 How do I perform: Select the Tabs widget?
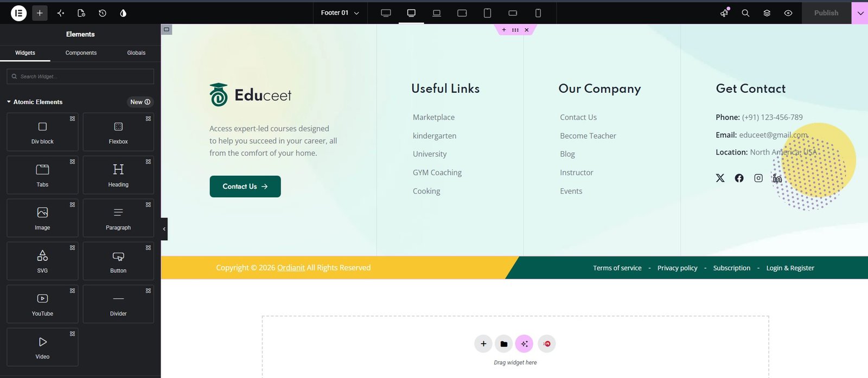coord(42,175)
